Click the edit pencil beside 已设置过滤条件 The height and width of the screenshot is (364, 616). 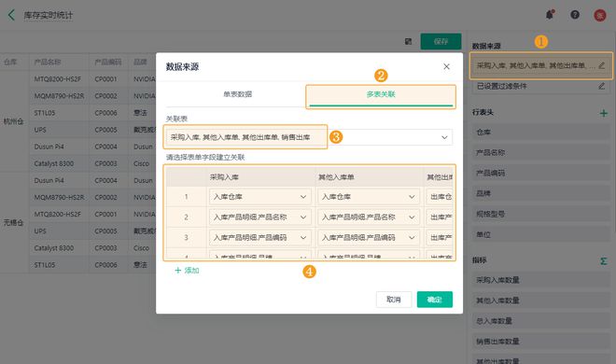point(601,86)
